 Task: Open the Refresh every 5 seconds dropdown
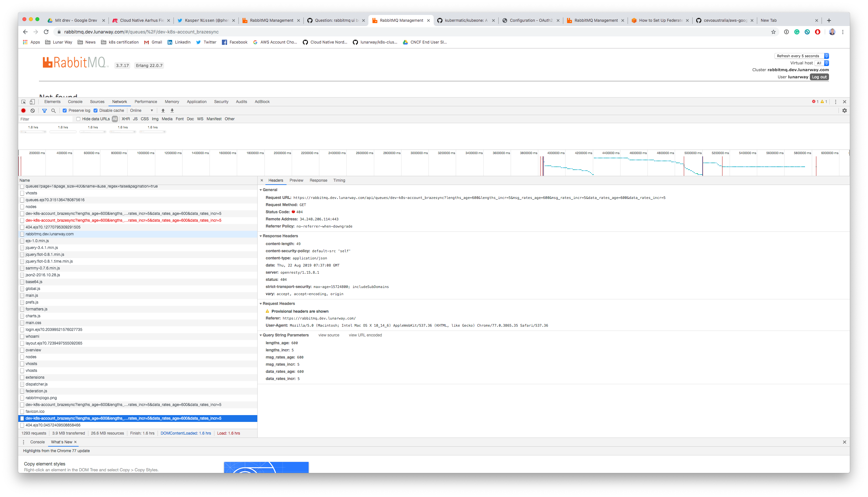(801, 56)
